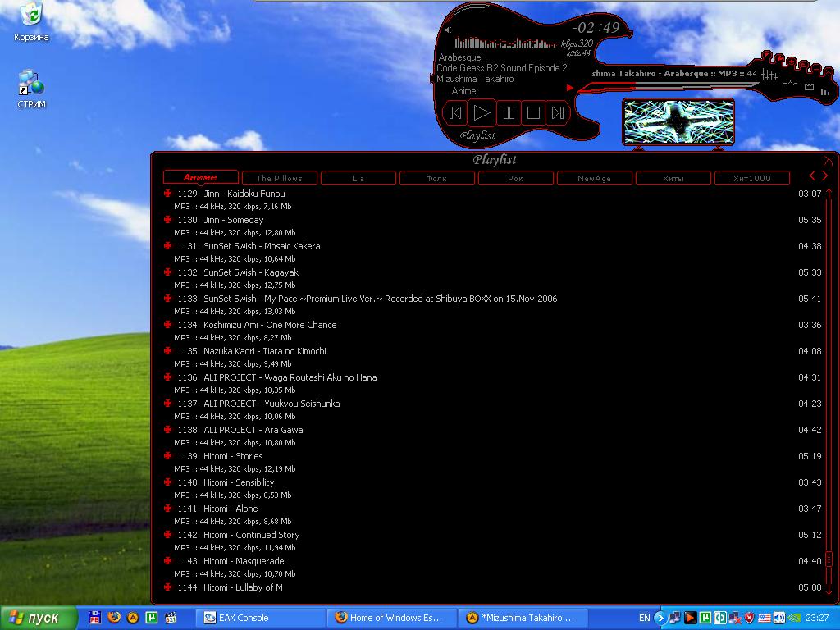840x630 pixels.
Task: Click the box-shaped icon on the guitar headstock
Action: click(809, 87)
